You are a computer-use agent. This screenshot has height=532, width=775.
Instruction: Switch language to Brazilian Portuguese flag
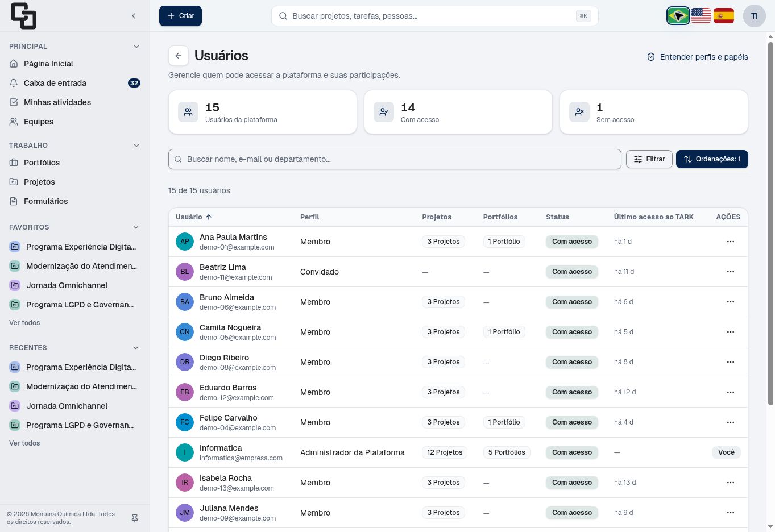[x=678, y=16]
